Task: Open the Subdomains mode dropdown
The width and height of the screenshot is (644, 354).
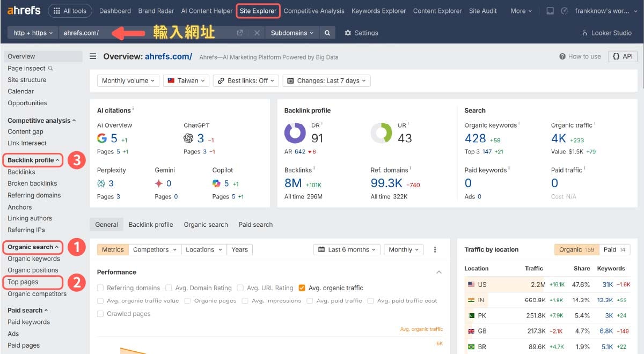Action: click(x=292, y=33)
